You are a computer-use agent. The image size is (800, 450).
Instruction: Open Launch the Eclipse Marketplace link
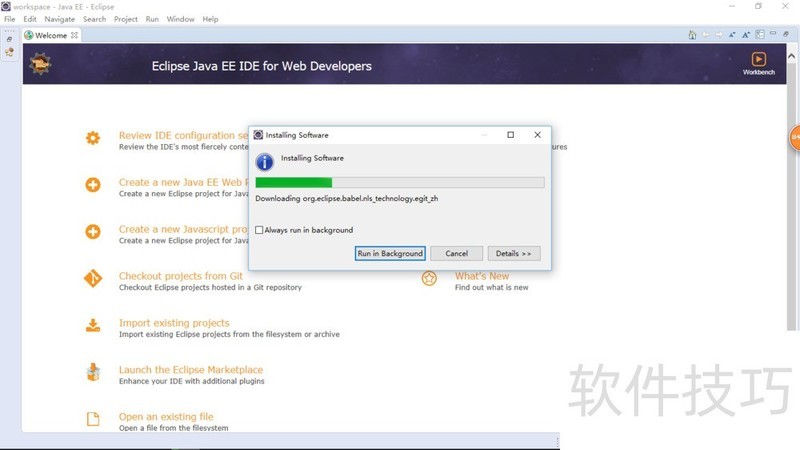tap(191, 370)
